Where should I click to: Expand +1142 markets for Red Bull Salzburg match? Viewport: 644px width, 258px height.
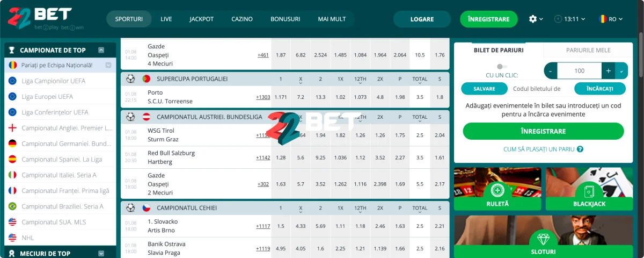[x=262, y=157]
